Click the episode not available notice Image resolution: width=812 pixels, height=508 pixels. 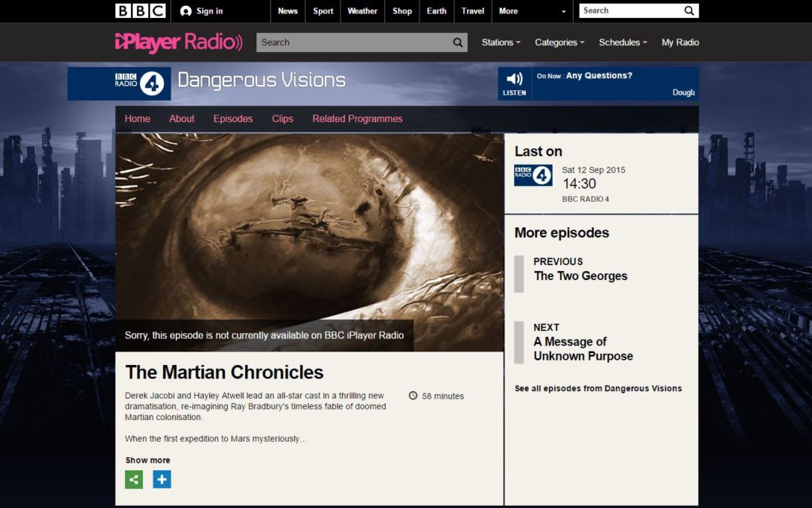tap(264, 336)
